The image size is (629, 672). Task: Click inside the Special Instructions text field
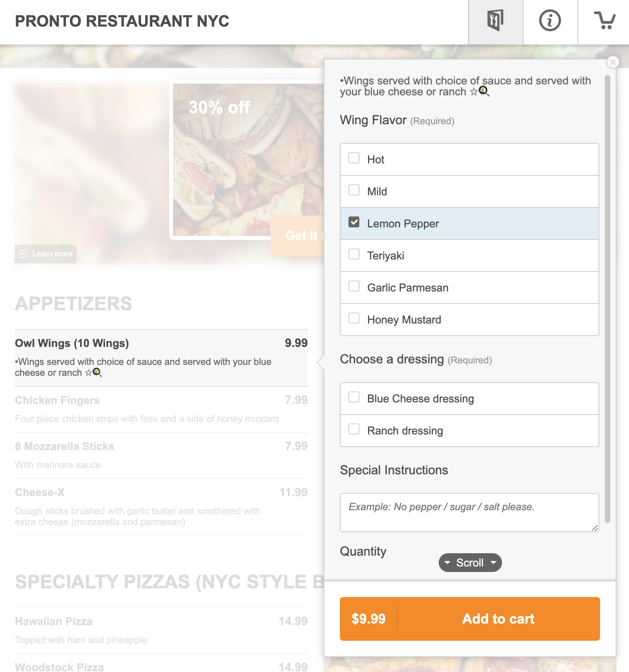click(x=469, y=512)
